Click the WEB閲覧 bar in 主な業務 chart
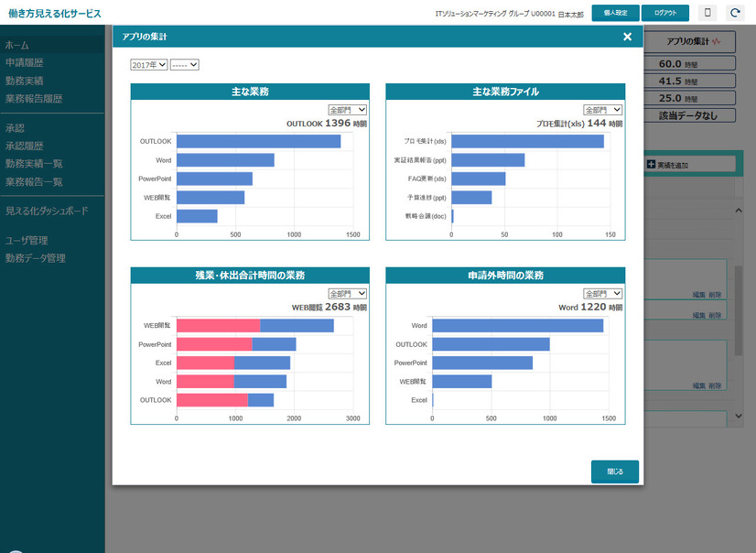This screenshot has width=756, height=553. [x=211, y=198]
